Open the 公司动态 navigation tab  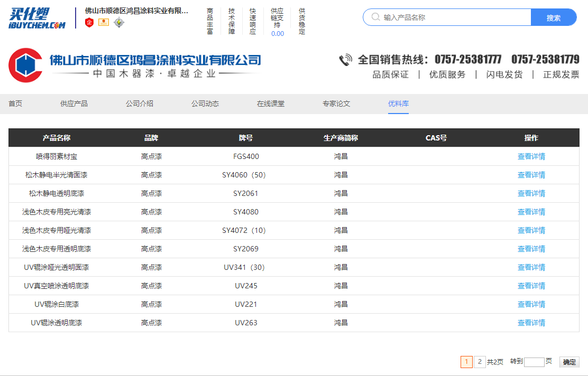click(205, 104)
